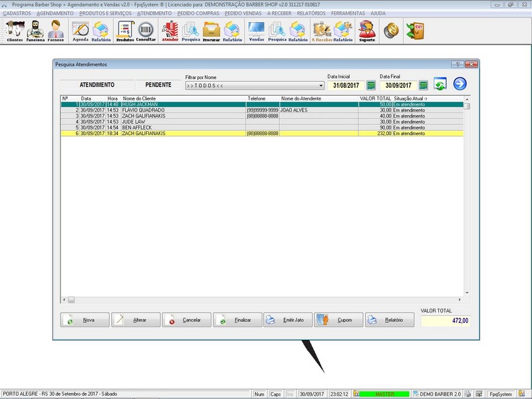Expand the Filtrar por Nome dropdown
This screenshot has width=532, height=399.
[321, 86]
